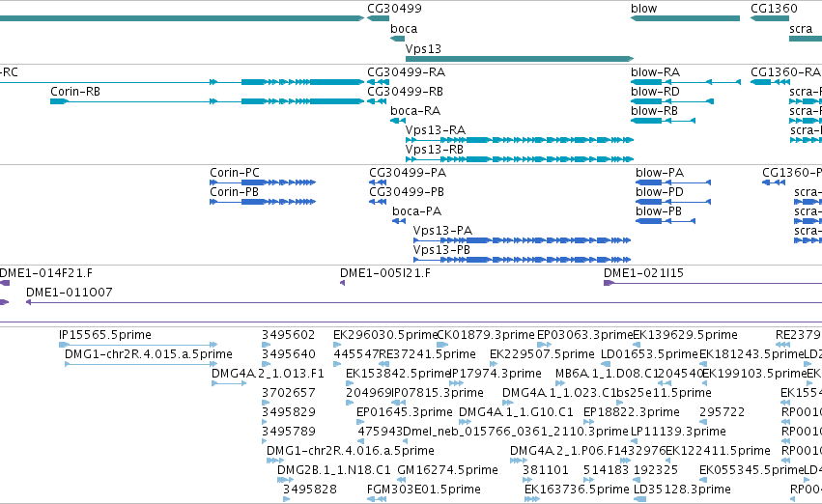The height and width of the screenshot is (504, 822).
Task: Select the Vps13-RA transcript
Action: 520,140
